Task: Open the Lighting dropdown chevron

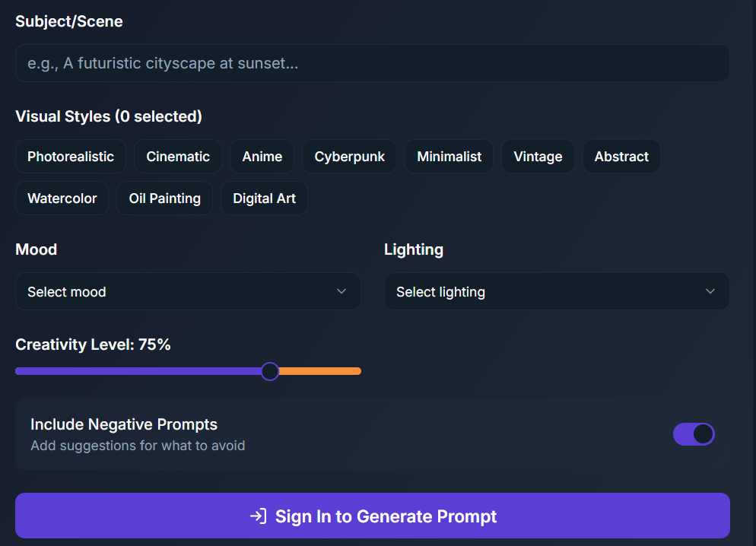Action: pyautogui.click(x=710, y=291)
